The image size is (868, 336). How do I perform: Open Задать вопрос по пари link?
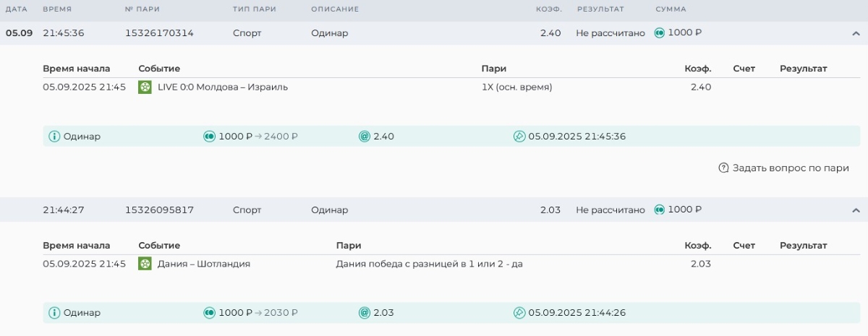(790, 168)
